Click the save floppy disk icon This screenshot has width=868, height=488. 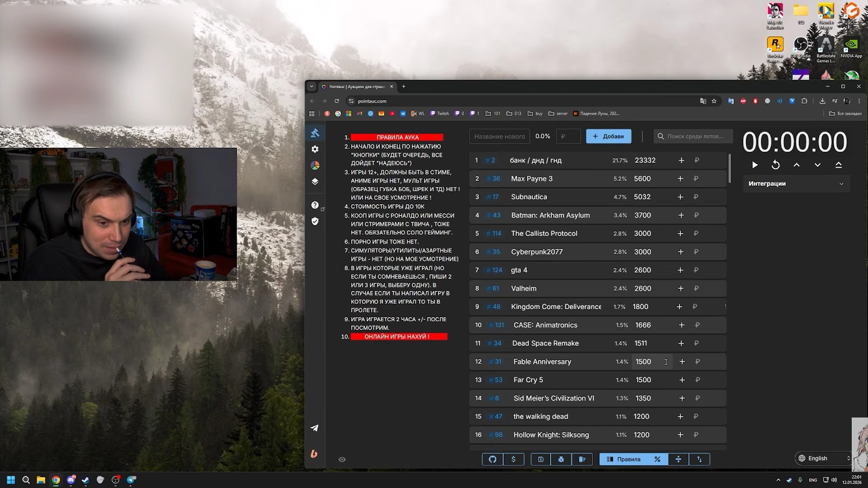tap(541, 459)
